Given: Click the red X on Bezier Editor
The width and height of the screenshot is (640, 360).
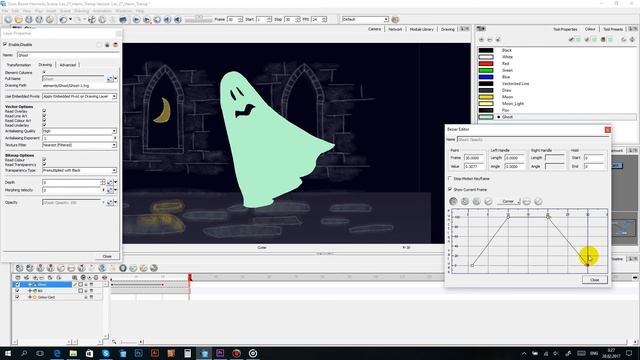Looking at the screenshot, I should tap(608, 129).
